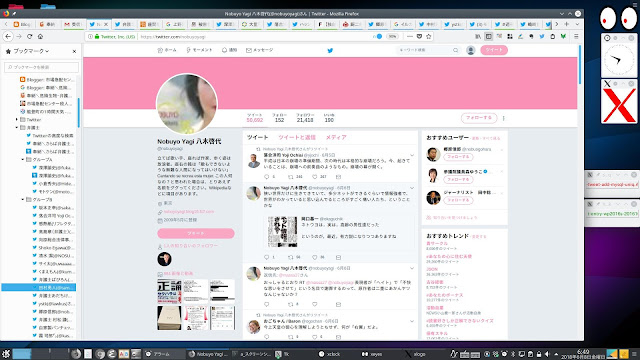The image size is (640, 360).
Task: Open the page actions three-dot menu
Action: [410, 36]
